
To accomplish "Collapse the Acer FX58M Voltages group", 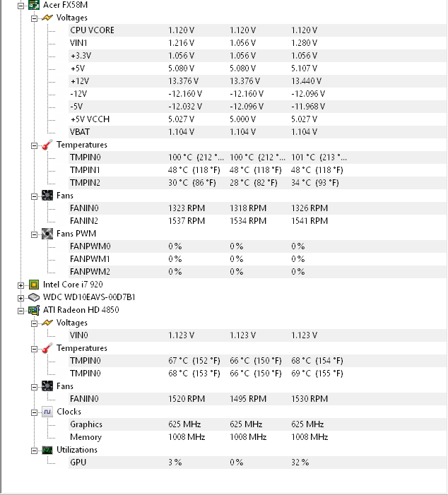I will 34,18.
